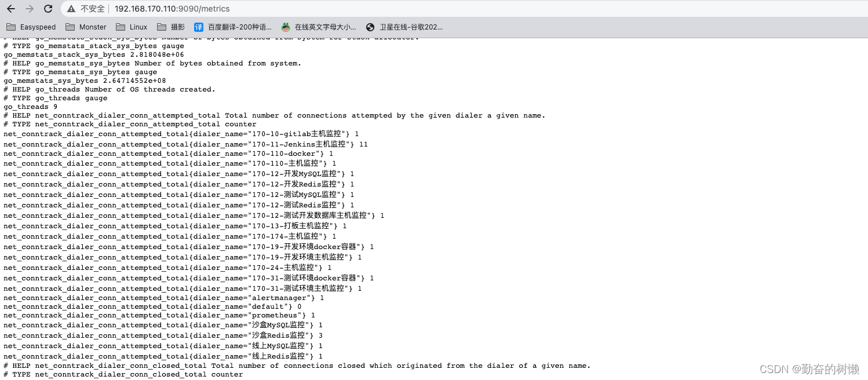The width and height of the screenshot is (868, 380).
Task: Click the 线上Redis监控 metric line
Action: click(x=163, y=356)
